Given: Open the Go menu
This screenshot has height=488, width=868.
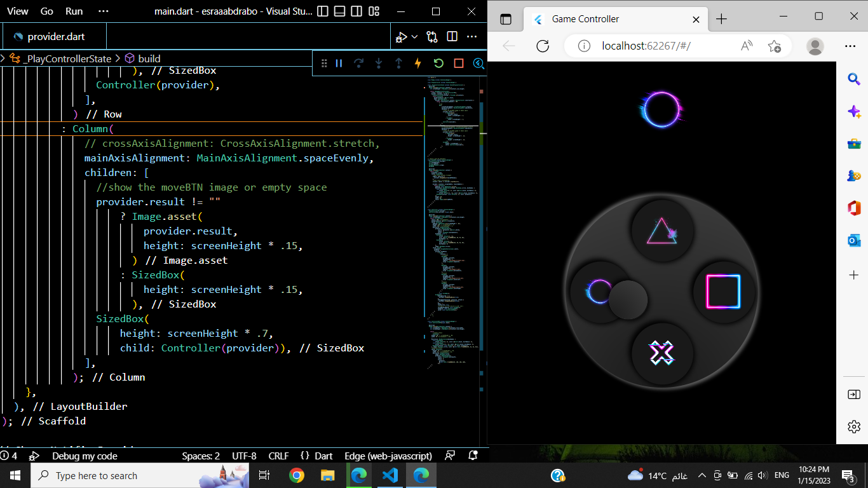Looking at the screenshot, I should [x=46, y=11].
